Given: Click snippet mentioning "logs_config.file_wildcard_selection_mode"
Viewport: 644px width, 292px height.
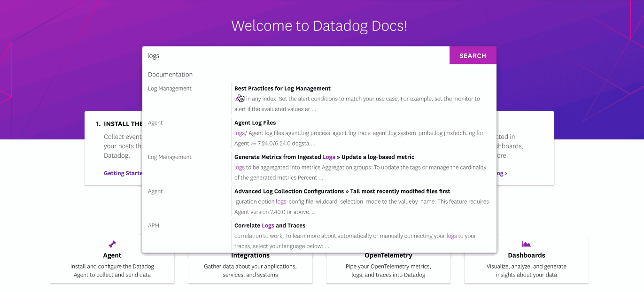Looking at the screenshot, I should [x=362, y=207].
